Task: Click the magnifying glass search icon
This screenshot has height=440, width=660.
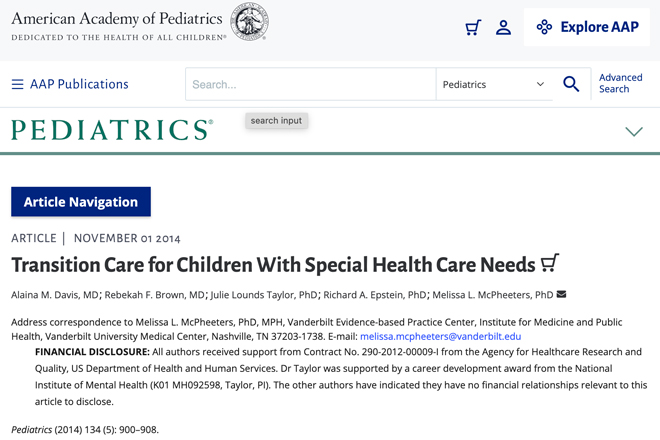Action: tap(571, 84)
